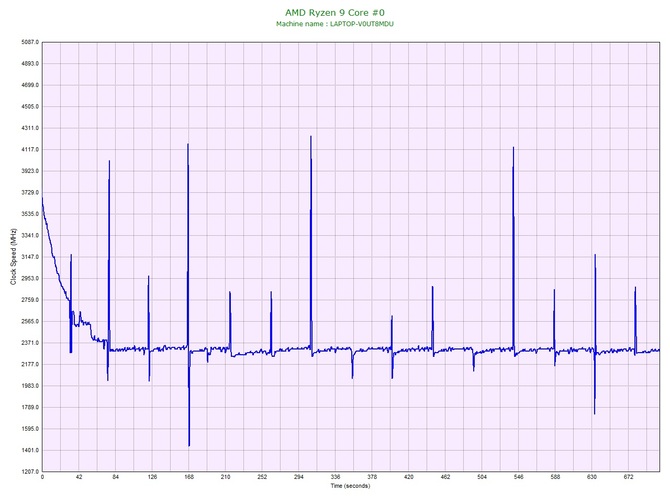Image resolution: width=670 pixels, height=503 pixels.
Task: Select the 5087.0 value on the vertical axis
Action: pyautogui.click(x=27, y=42)
